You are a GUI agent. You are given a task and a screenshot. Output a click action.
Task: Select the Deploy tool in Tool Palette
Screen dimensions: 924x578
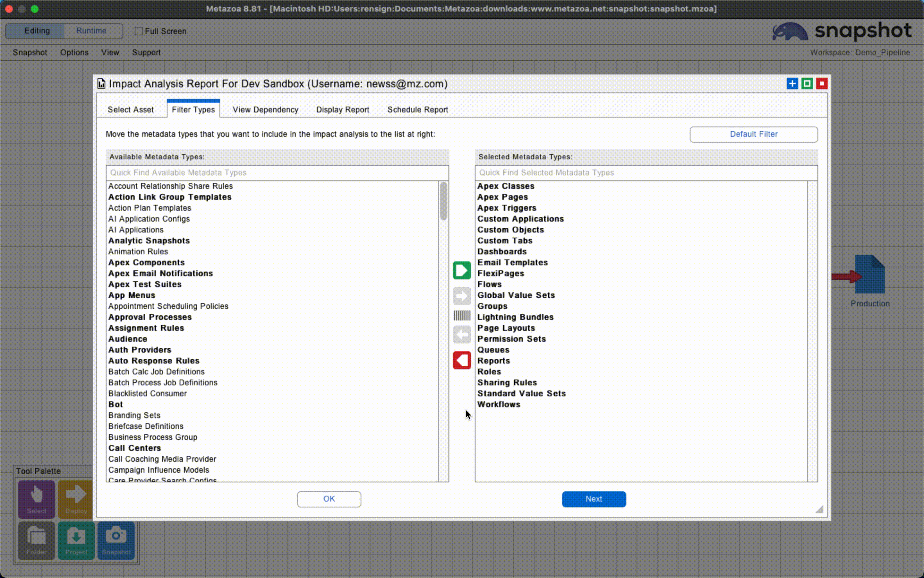coord(76,499)
